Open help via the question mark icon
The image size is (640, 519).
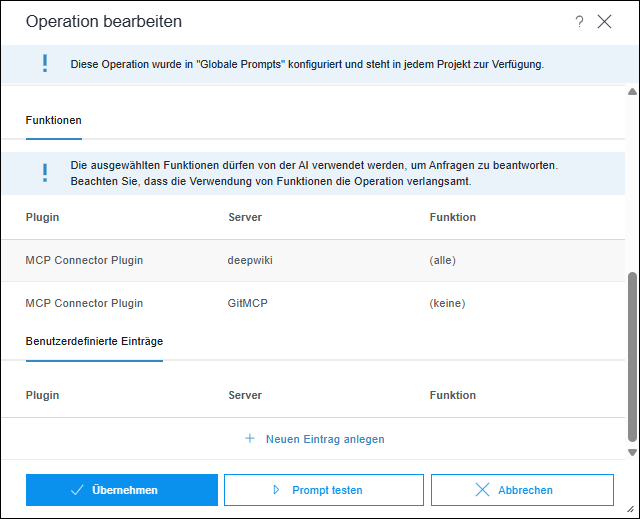tap(579, 22)
